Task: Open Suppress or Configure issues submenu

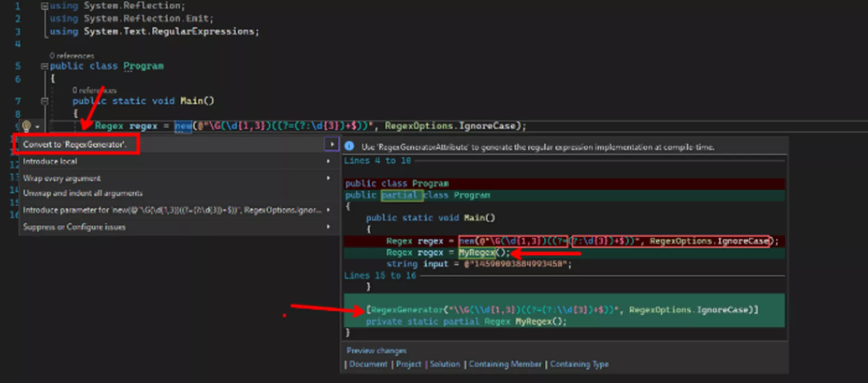Action: [x=75, y=227]
